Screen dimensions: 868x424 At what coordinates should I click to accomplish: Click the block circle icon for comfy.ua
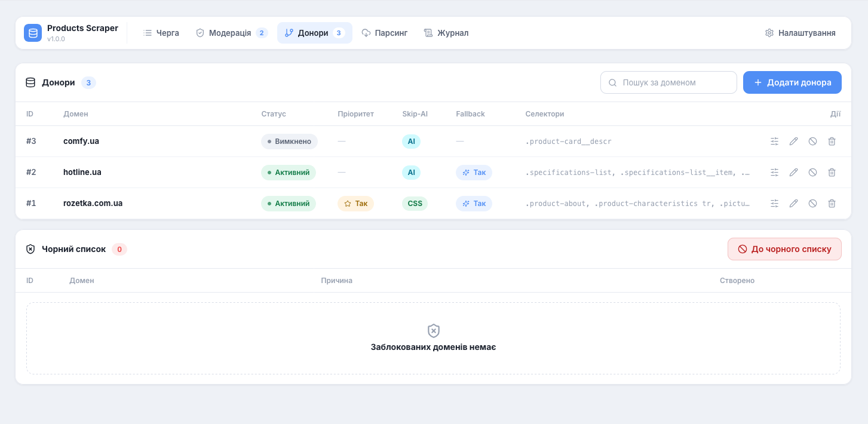(812, 142)
